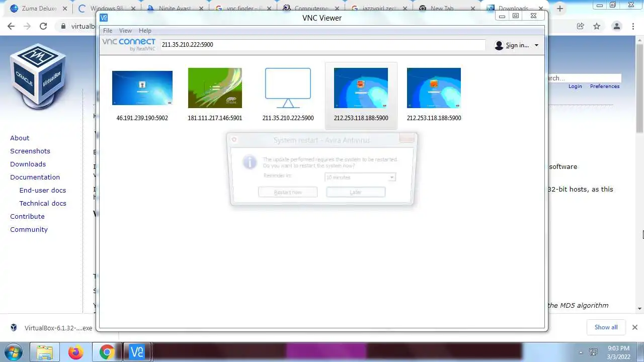Click the share page icon in Chrome
Viewport: 644px width, 362px height.
pos(580,26)
